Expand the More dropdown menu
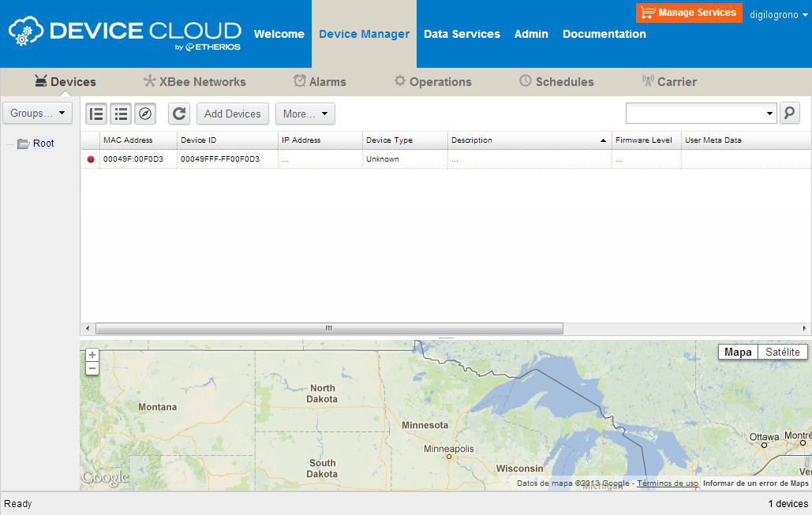This screenshot has height=515, width=812. point(305,114)
